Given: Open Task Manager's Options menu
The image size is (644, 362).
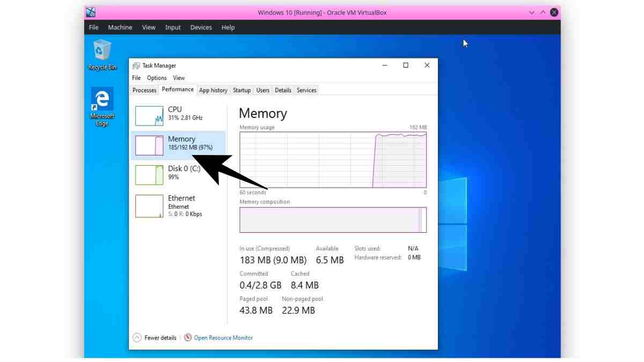Looking at the screenshot, I should (157, 78).
